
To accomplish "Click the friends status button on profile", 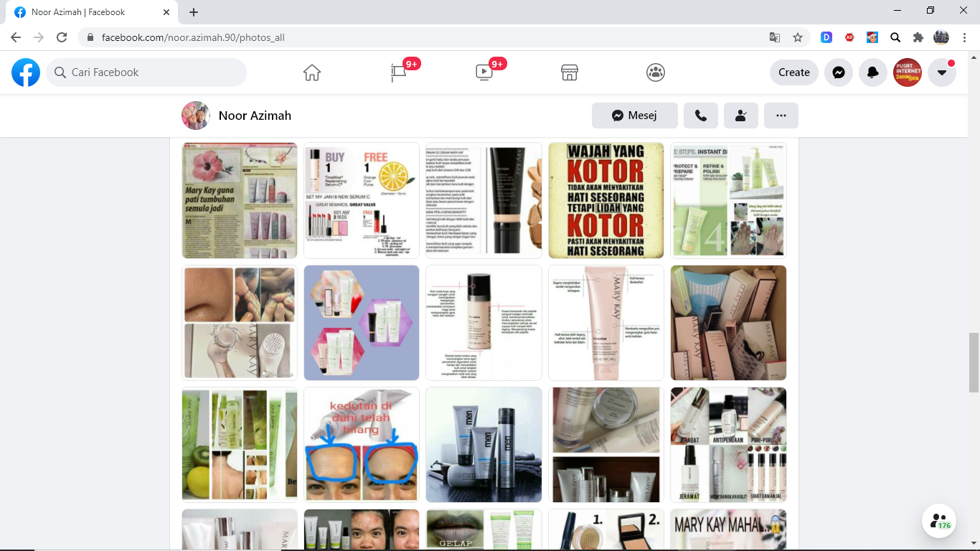I will tap(741, 116).
